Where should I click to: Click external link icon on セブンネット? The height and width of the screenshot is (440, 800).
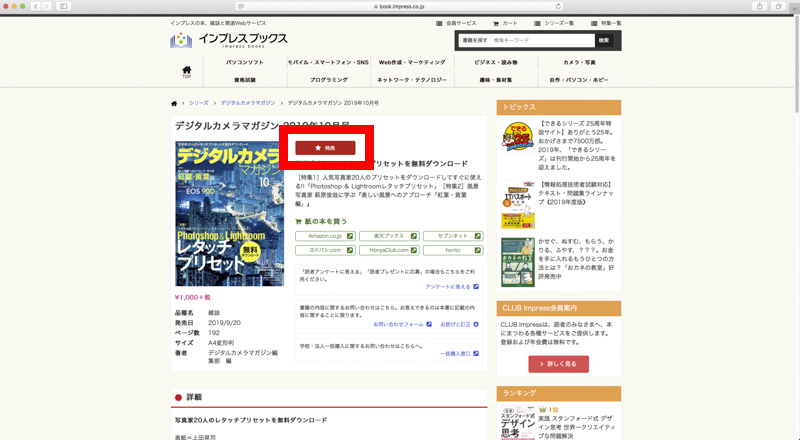coord(478,236)
